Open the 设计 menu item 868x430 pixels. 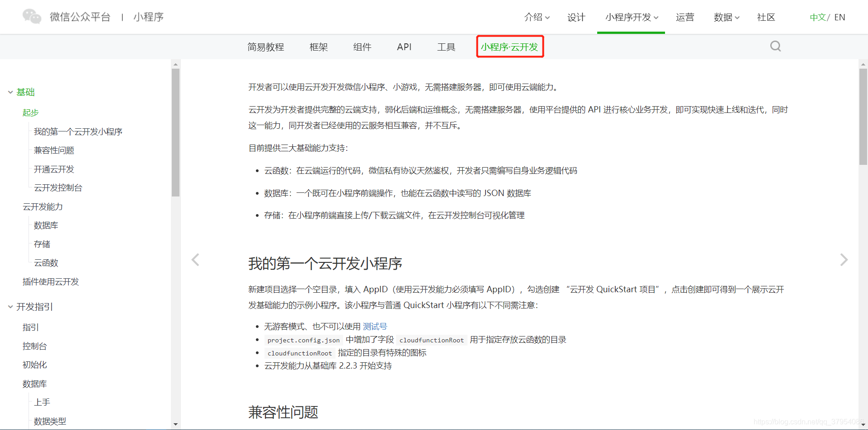click(x=576, y=17)
